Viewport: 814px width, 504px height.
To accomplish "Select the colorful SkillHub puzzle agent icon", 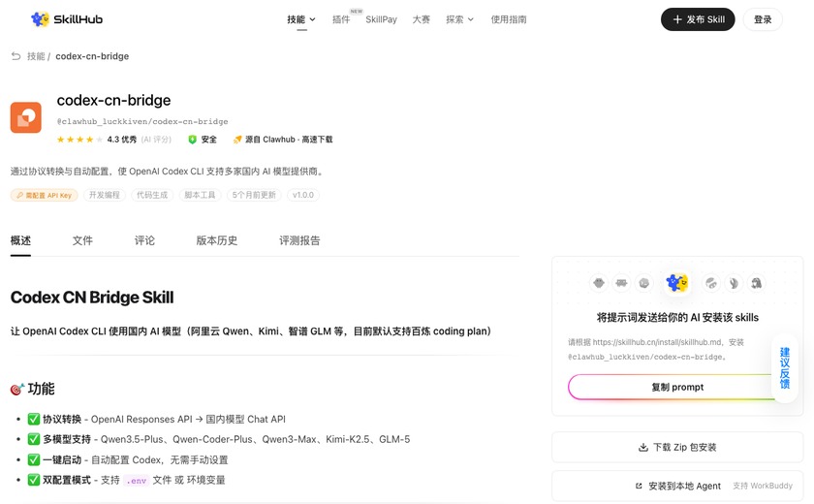I will 677,283.
